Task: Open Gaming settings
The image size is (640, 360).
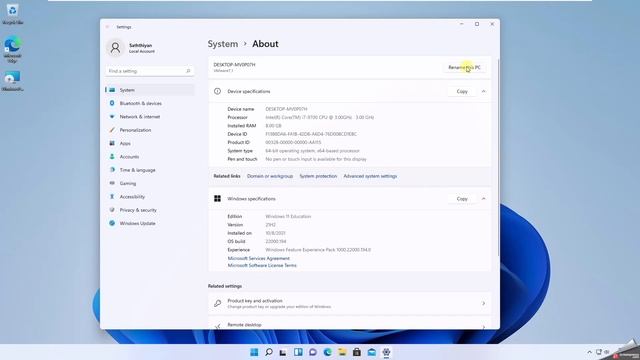Action: click(149, 183)
